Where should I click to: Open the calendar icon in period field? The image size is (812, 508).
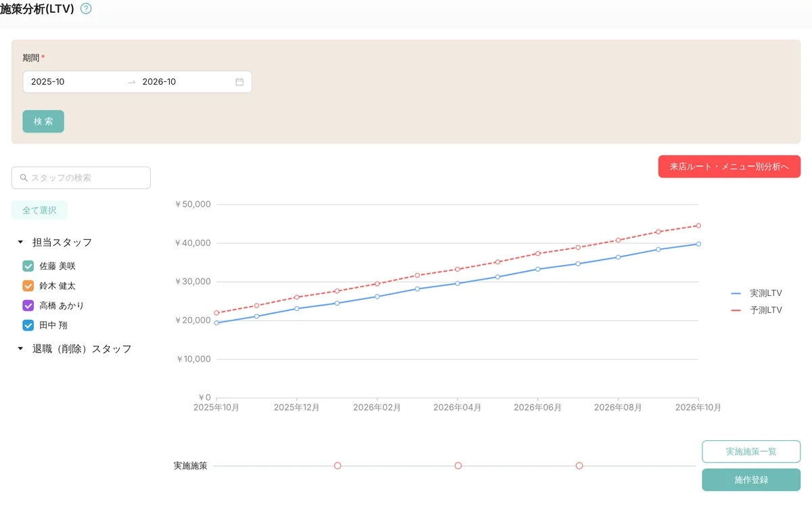[x=240, y=82]
